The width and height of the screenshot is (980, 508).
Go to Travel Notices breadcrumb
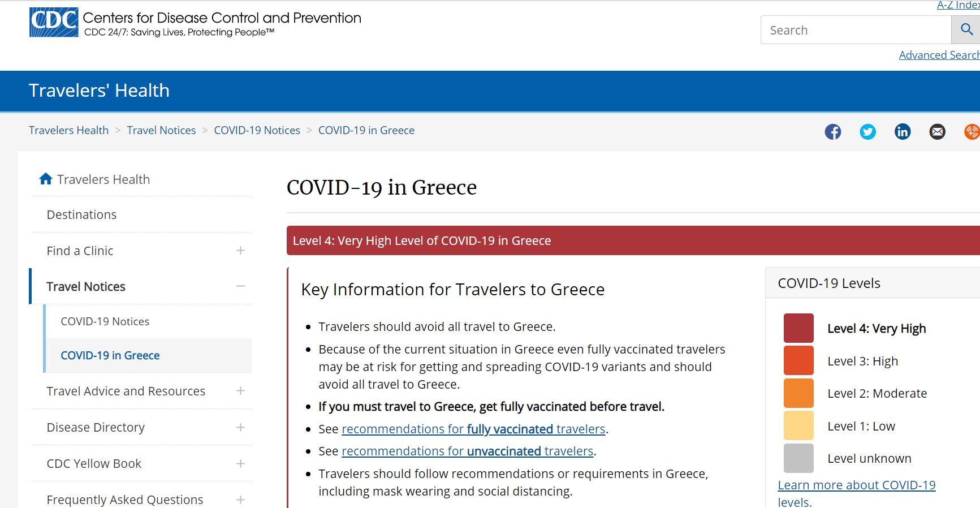[161, 131]
